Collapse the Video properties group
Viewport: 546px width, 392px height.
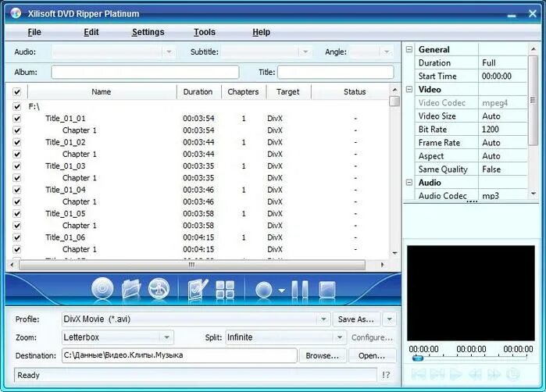pos(409,90)
